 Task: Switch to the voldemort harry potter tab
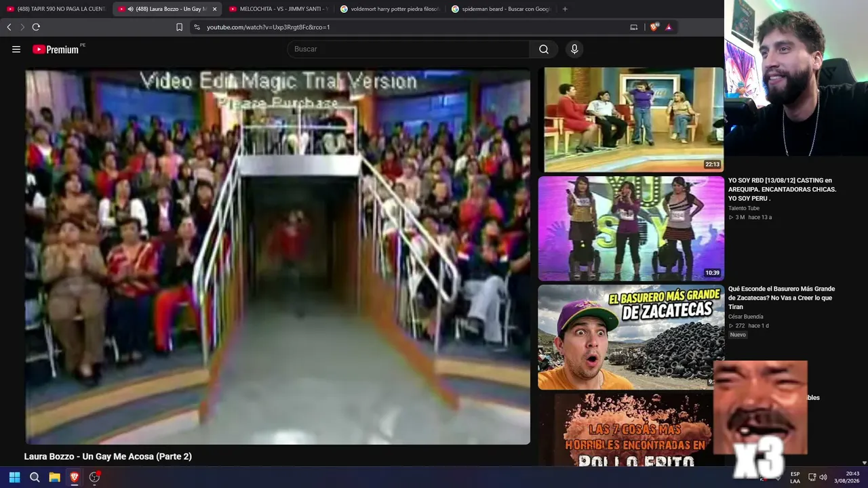389,9
